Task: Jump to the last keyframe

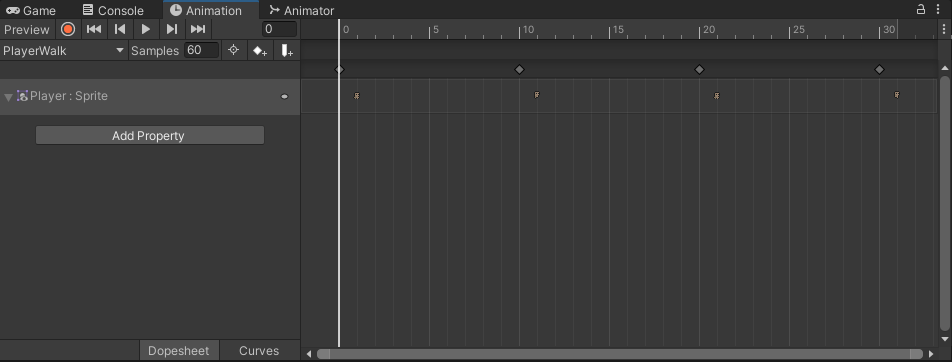Action: (198, 29)
